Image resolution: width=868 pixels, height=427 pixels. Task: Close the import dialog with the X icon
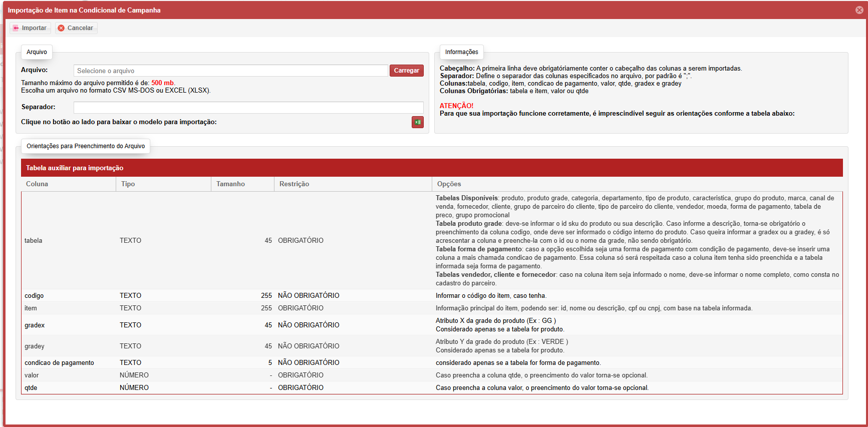tap(859, 10)
